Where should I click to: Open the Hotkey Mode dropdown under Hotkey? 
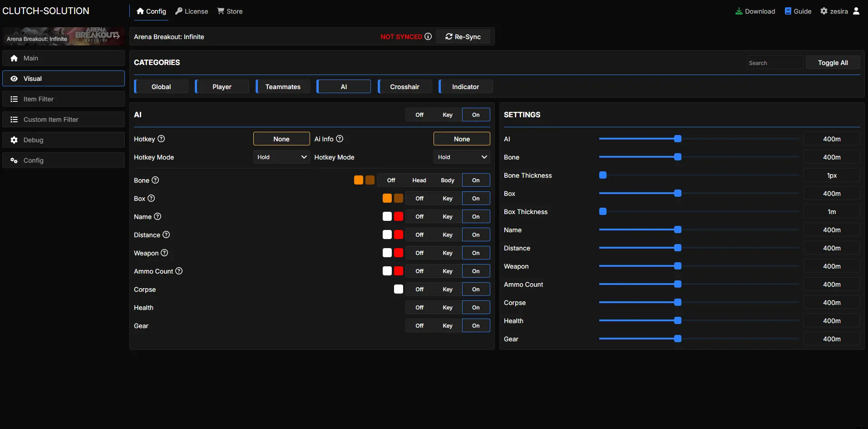click(281, 157)
